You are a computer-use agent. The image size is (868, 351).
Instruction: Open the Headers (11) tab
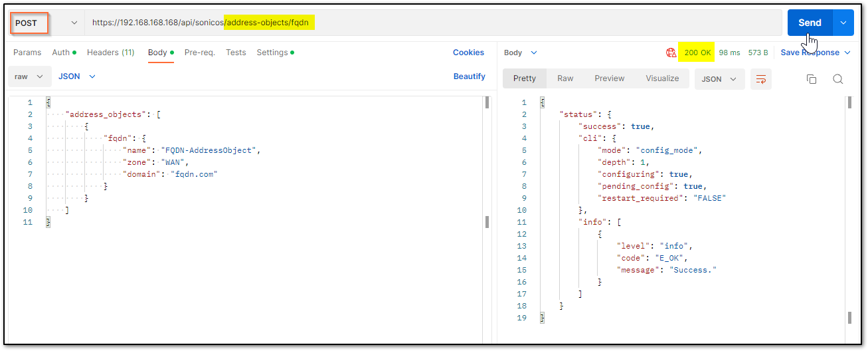(111, 53)
